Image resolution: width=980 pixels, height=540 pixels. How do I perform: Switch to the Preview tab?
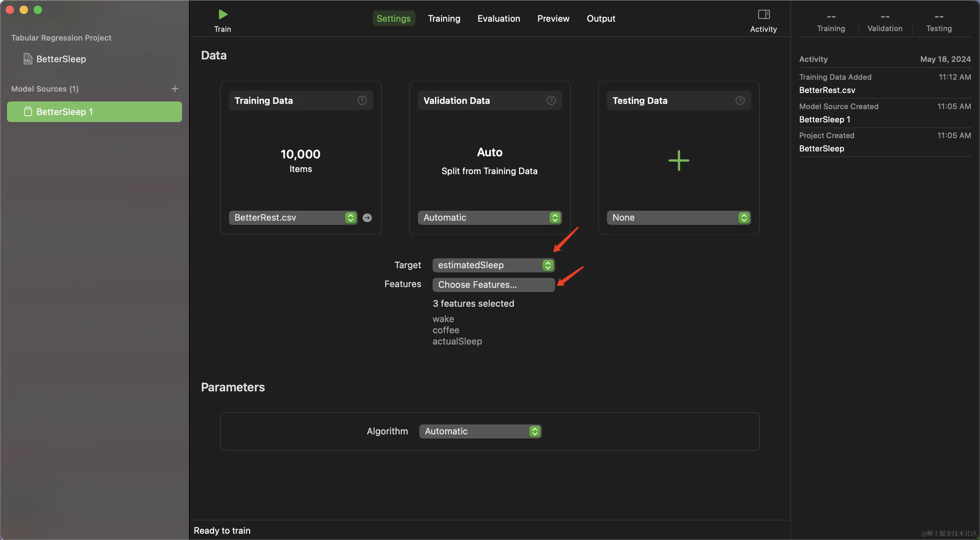click(x=553, y=18)
